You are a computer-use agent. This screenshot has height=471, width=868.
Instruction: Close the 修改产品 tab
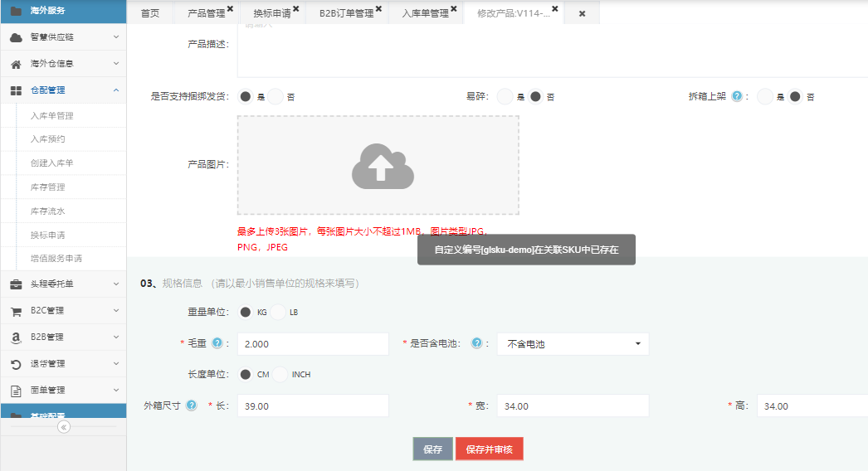pyautogui.click(x=554, y=8)
